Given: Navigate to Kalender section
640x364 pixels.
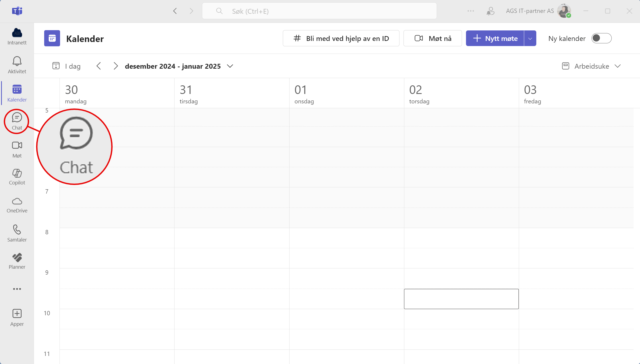Looking at the screenshot, I should click(x=17, y=93).
